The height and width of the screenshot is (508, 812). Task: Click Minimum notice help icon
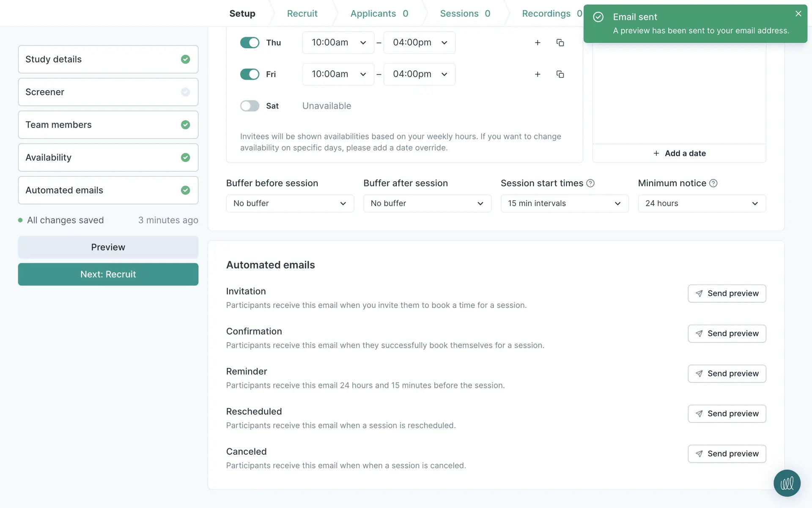(713, 183)
